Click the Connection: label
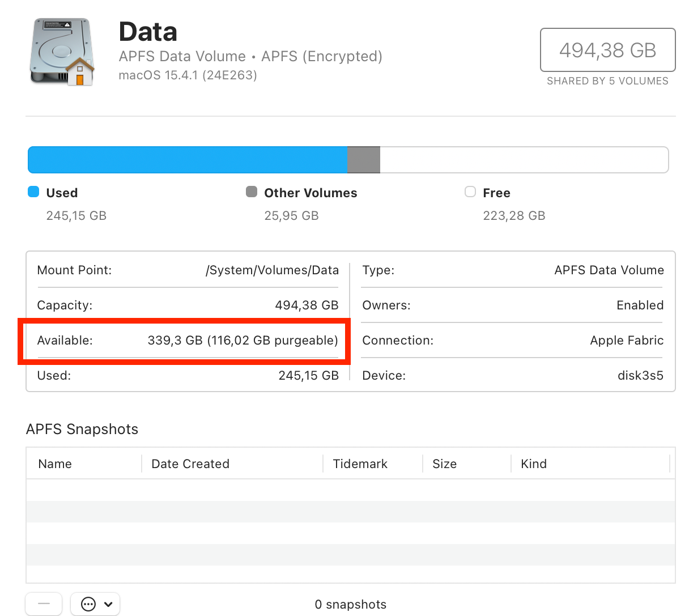Screen dimensions: 689x616 pyautogui.click(x=398, y=341)
